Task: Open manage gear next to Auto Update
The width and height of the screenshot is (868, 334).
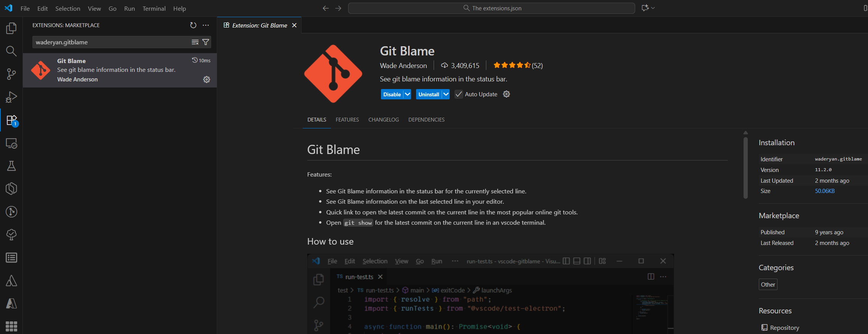Action: pyautogui.click(x=507, y=94)
